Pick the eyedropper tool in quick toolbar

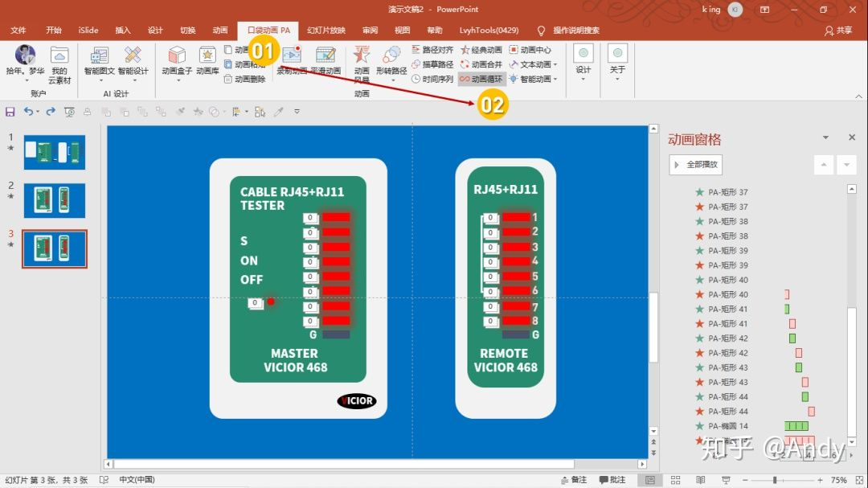pyautogui.click(x=278, y=112)
